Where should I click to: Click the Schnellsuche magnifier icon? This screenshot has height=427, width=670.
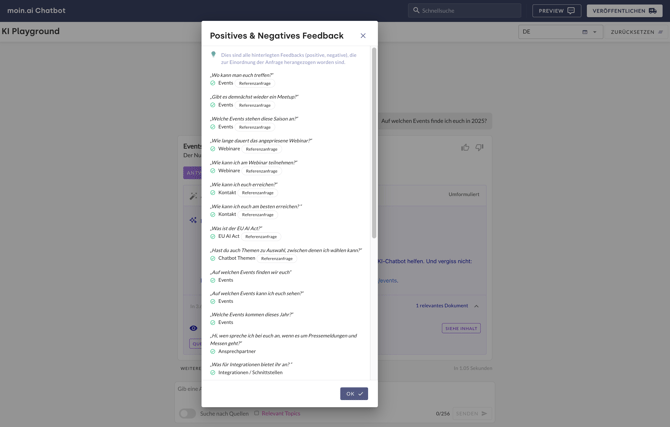[416, 11]
